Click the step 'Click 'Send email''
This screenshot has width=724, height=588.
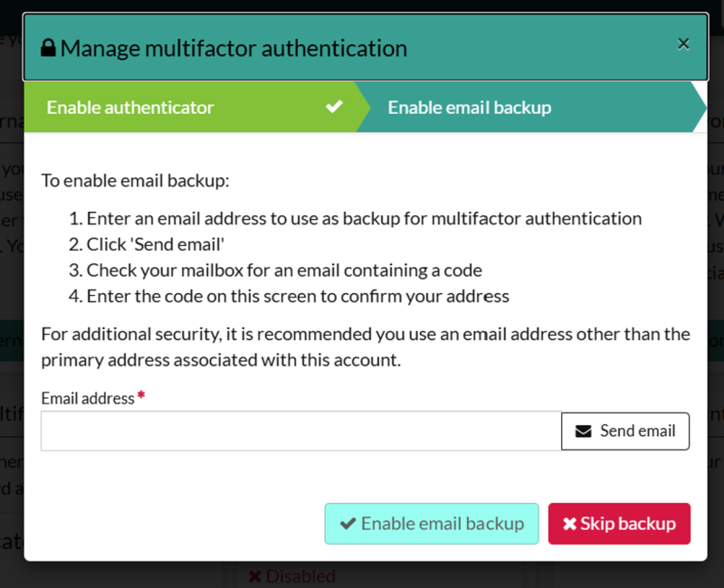155,244
